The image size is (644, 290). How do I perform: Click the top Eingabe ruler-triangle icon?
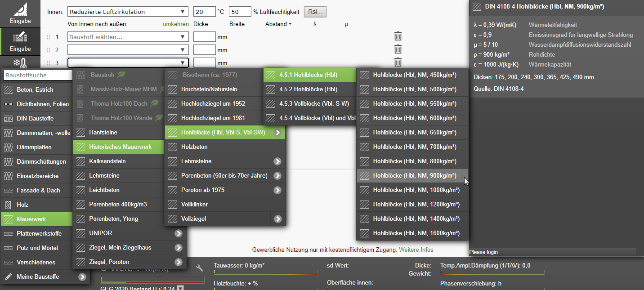[20, 10]
